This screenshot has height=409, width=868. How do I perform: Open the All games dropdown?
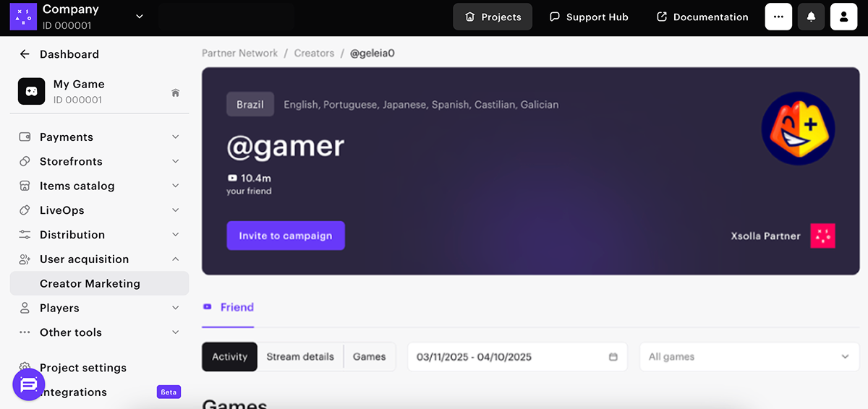749,357
